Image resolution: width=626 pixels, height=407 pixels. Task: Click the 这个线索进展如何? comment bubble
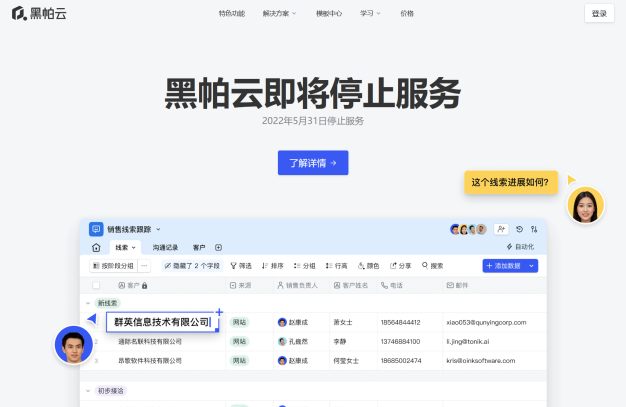click(x=511, y=182)
